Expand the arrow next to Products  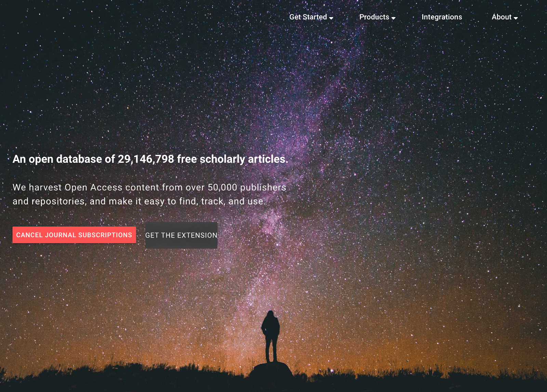(393, 18)
